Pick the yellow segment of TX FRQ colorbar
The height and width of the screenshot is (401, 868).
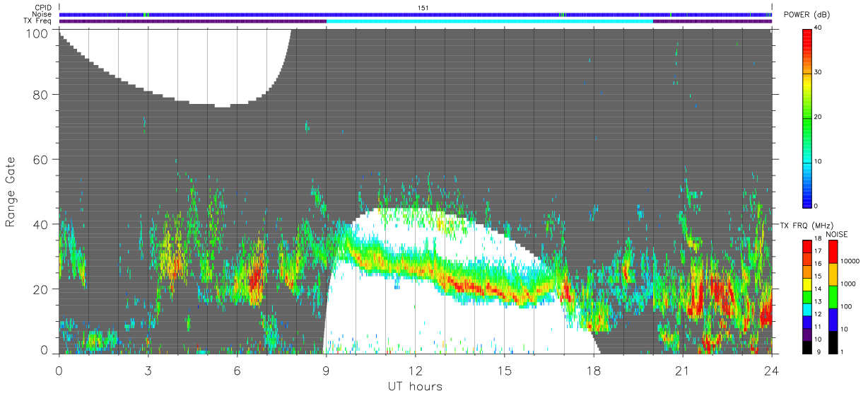click(807, 284)
